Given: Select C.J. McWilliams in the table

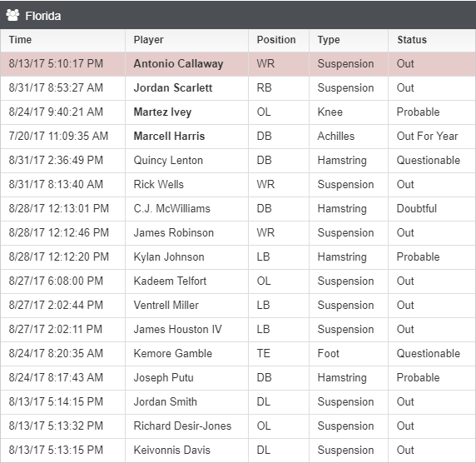Looking at the screenshot, I should coord(171,209).
